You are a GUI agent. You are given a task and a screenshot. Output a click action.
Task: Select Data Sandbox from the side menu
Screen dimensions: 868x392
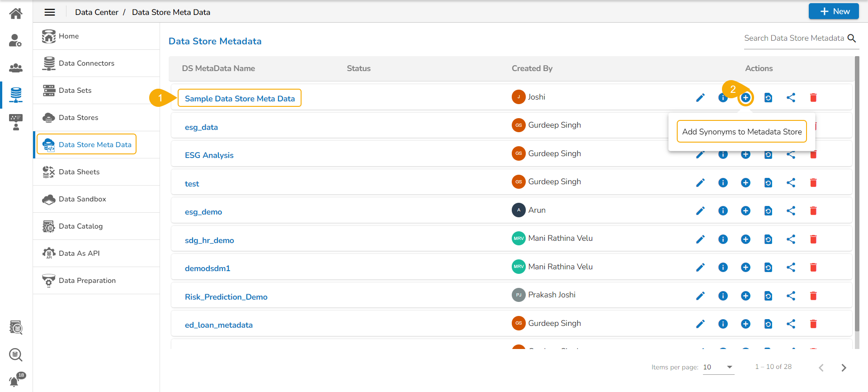82,199
